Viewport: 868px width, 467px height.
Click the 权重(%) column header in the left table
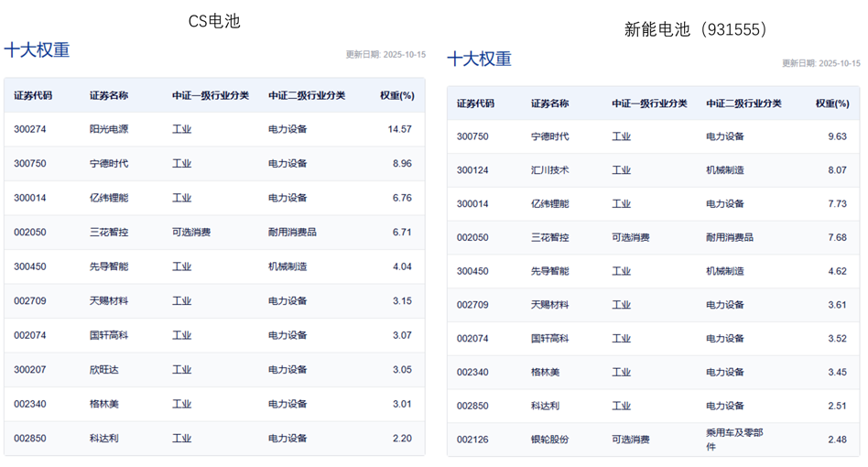[396, 95]
